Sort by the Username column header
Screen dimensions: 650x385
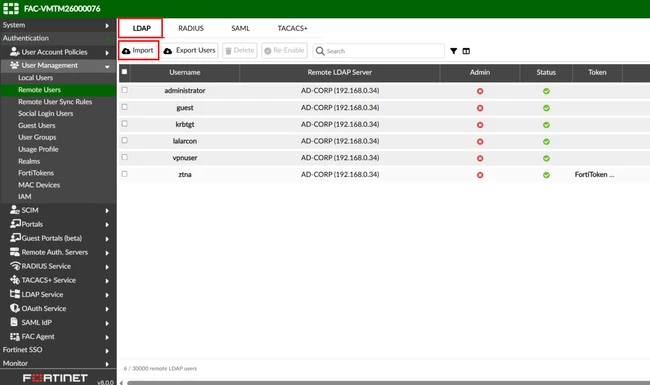click(x=185, y=72)
